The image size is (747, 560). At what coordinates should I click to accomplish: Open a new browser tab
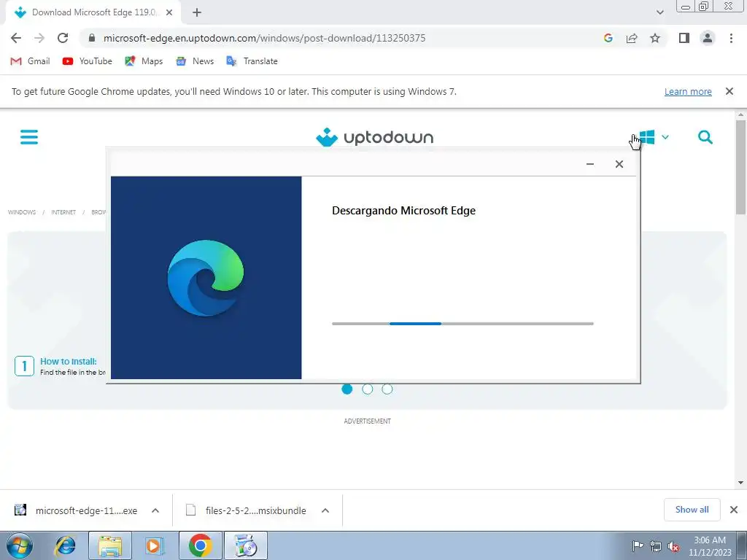tap(197, 13)
